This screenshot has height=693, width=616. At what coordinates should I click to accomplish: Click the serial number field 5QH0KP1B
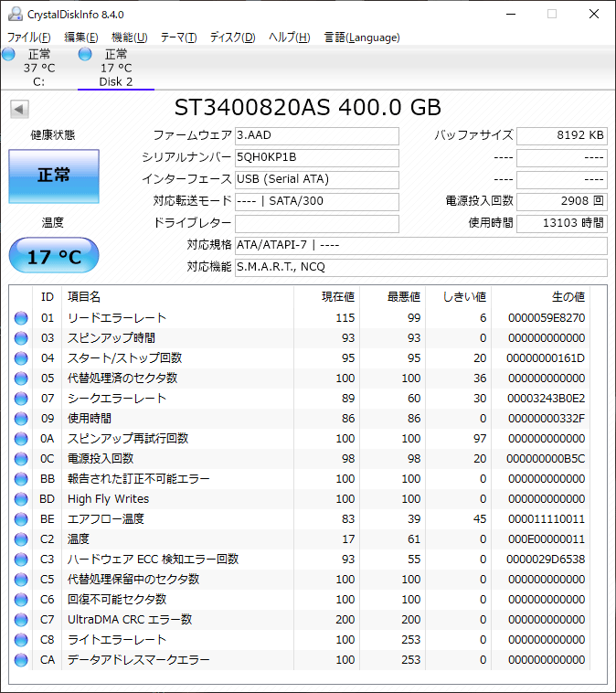click(317, 158)
